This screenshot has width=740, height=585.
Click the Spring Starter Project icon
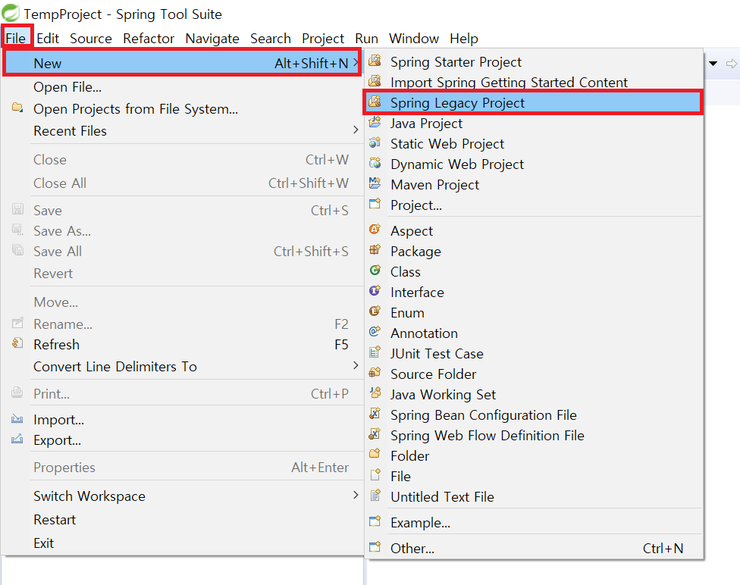(375, 62)
